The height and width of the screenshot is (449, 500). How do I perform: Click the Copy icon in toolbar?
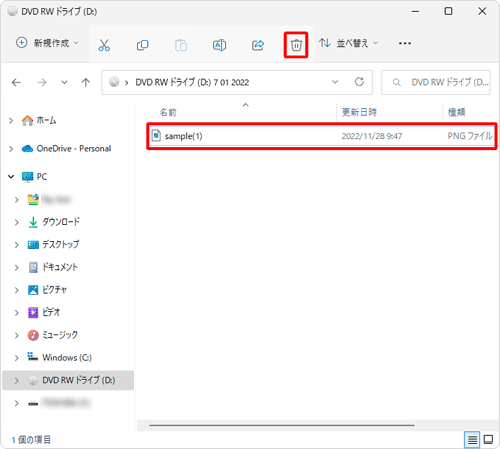pyautogui.click(x=143, y=45)
